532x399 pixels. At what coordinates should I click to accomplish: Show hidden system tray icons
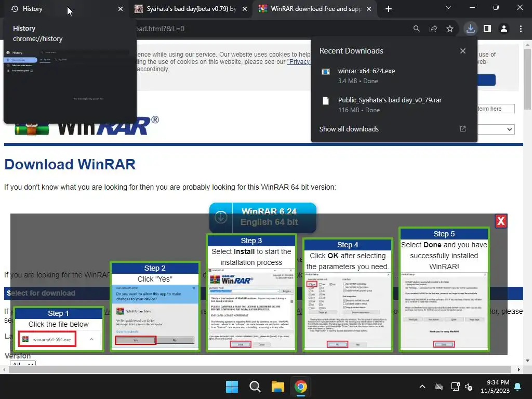click(422, 387)
